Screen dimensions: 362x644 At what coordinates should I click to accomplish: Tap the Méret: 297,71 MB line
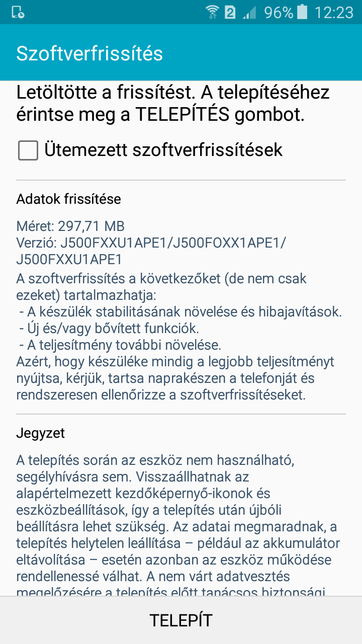point(70,226)
